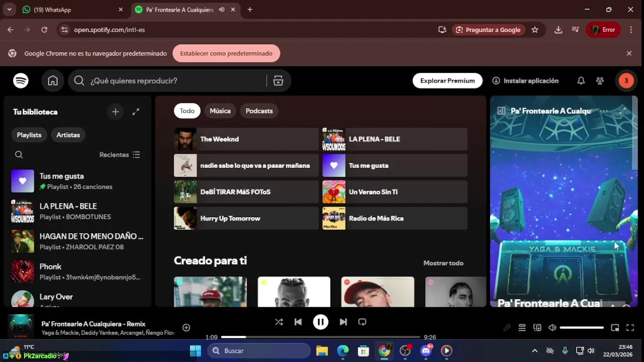This screenshot has height=362, width=644.
Task: Mute Spotify with speaker icon
Action: [x=552, y=328]
